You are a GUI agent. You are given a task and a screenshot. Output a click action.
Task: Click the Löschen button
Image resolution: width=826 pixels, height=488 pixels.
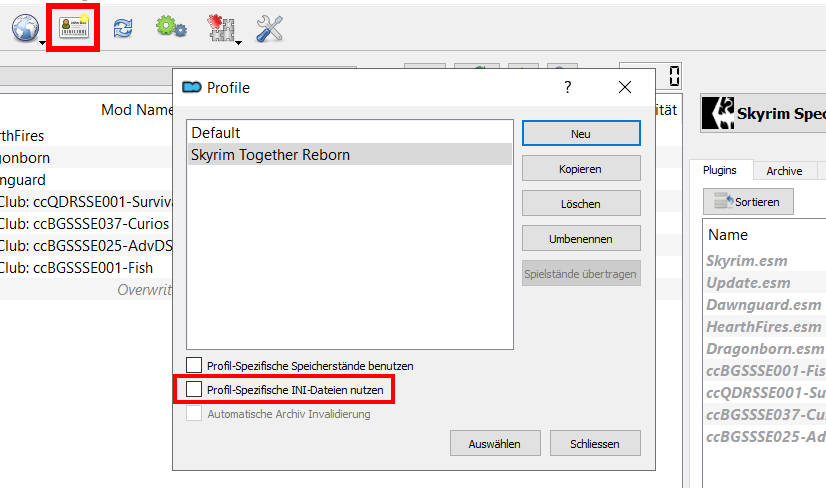click(581, 203)
